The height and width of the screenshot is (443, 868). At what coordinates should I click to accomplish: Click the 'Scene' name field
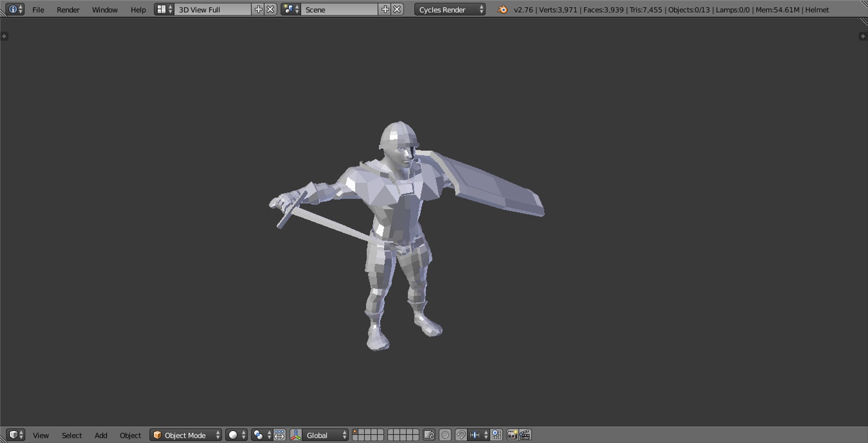coord(339,9)
